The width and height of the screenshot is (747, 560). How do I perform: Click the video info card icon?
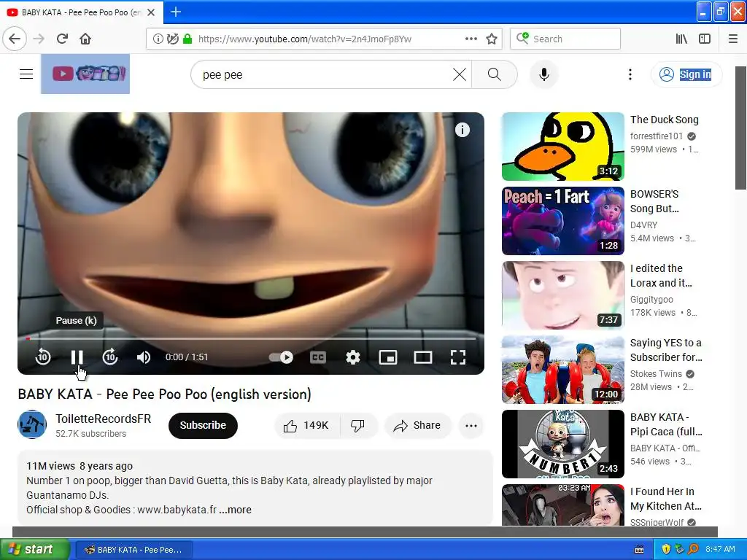point(462,130)
